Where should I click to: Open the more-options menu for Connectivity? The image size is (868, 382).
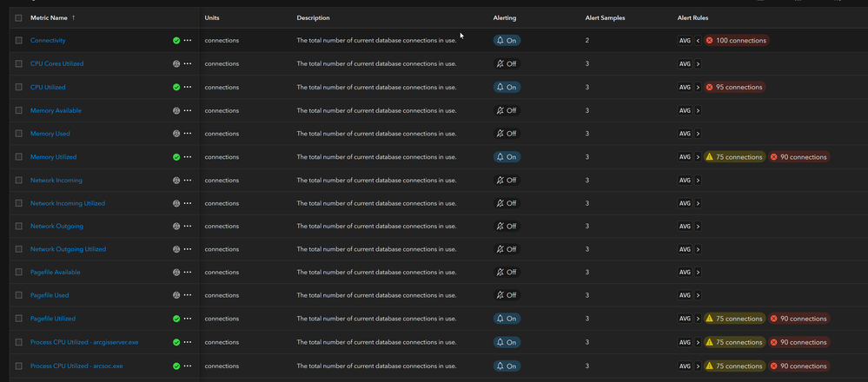[188, 41]
